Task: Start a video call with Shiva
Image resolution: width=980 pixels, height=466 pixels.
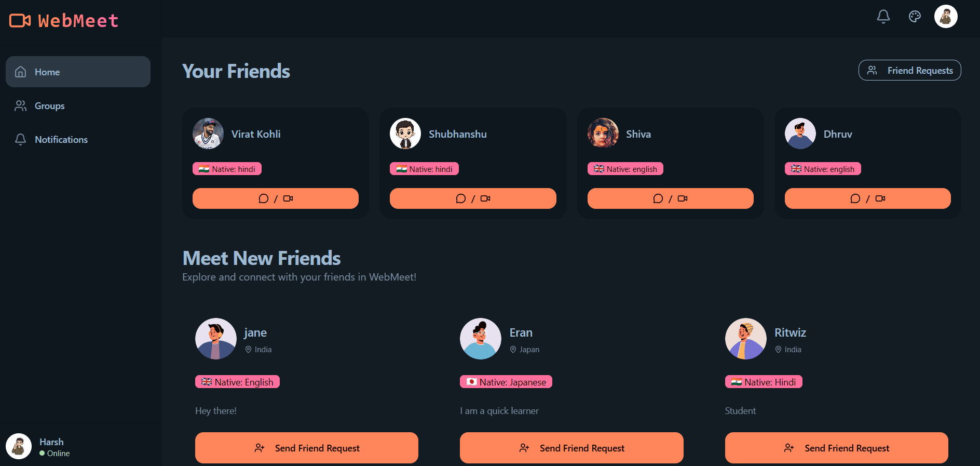Action: tap(683, 198)
